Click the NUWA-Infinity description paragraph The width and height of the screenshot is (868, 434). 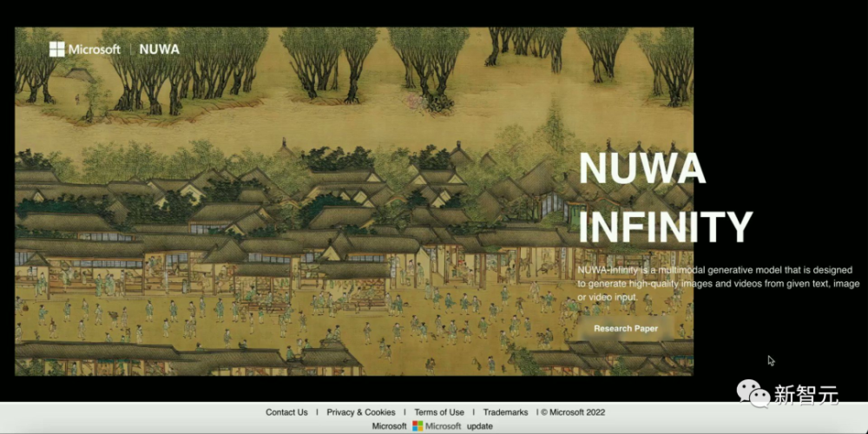pyautogui.click(x=718, y=284)
